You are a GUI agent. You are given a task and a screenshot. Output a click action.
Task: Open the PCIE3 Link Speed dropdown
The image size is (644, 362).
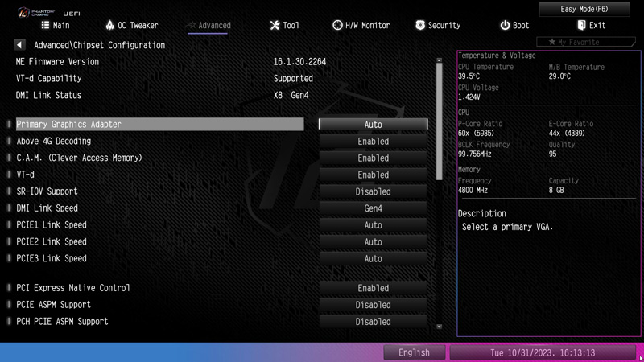pos(373,259)
